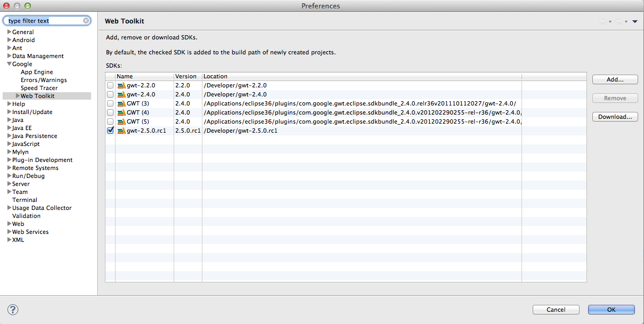This screenshot has height=324, width=644.
Task: Confirm preferences with OK
Action: pos(612,310)
